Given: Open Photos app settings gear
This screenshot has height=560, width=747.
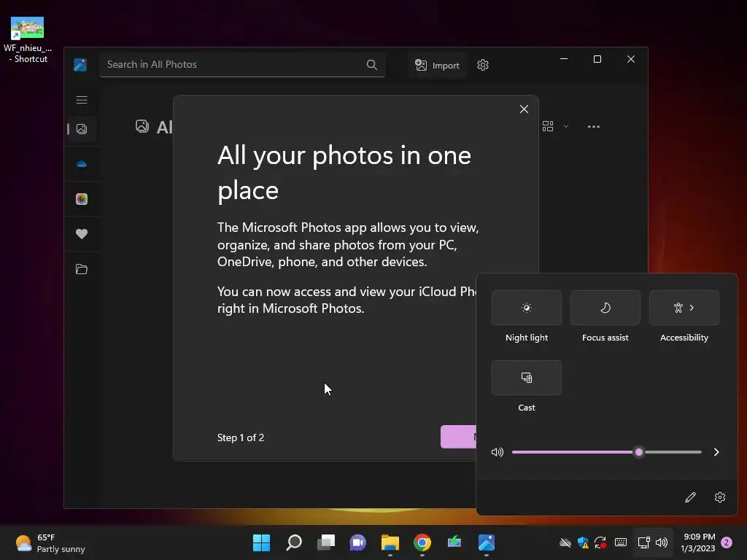Looking at the screenshot, I should (483, 65).
